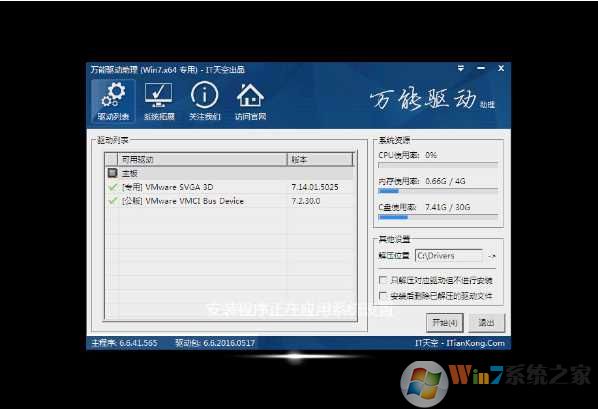This screenshot has height=410, width=598.
Task: Click the C盘使用率 progress bar
Action: tap(438, 217)
